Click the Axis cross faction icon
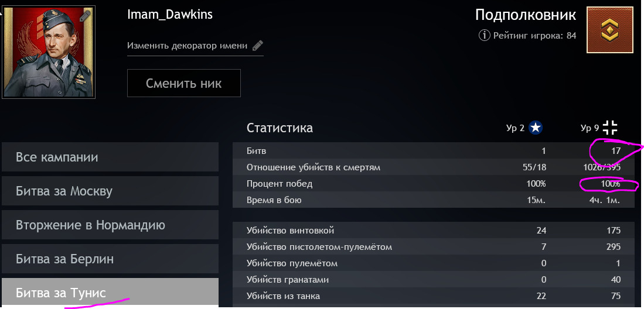 (x=611, y=128)
